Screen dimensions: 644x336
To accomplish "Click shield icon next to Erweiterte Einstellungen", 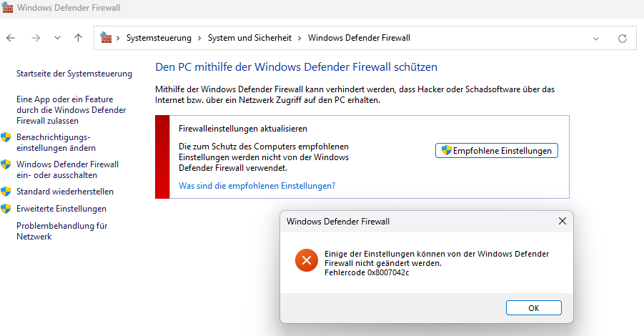I will (6, 209).
